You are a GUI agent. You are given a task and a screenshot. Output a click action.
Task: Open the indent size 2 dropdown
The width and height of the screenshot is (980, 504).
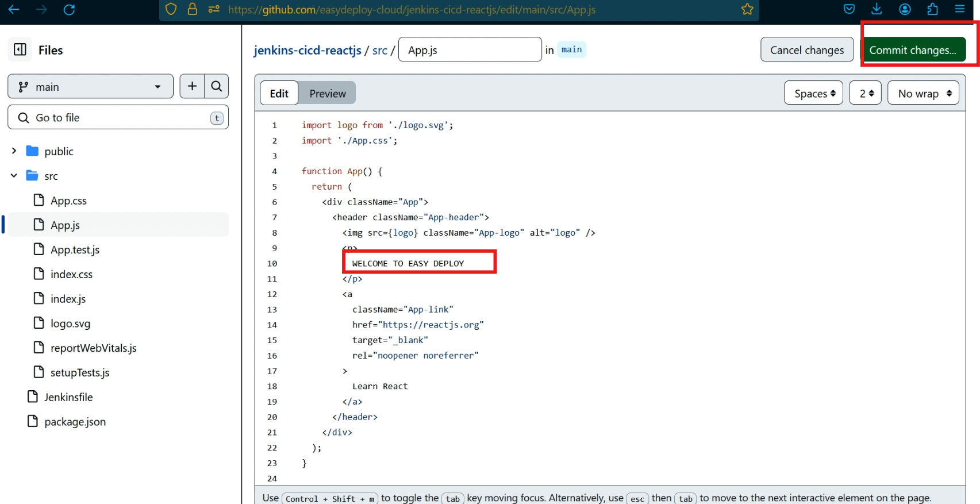coord(865,93)
